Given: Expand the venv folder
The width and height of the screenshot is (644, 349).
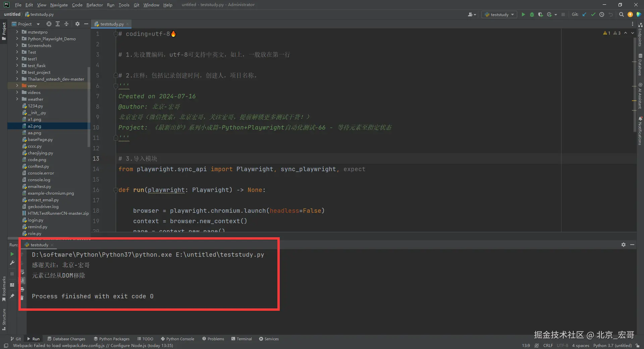Looking at the screenshot, I should point(17,86).
